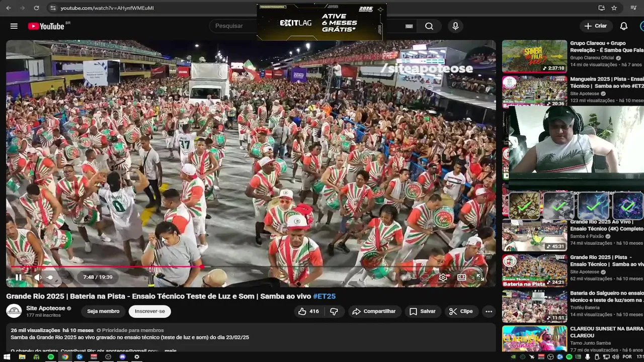
Task: Open the Site Apoteose channel avatar
Action: [x=14, y=311]
